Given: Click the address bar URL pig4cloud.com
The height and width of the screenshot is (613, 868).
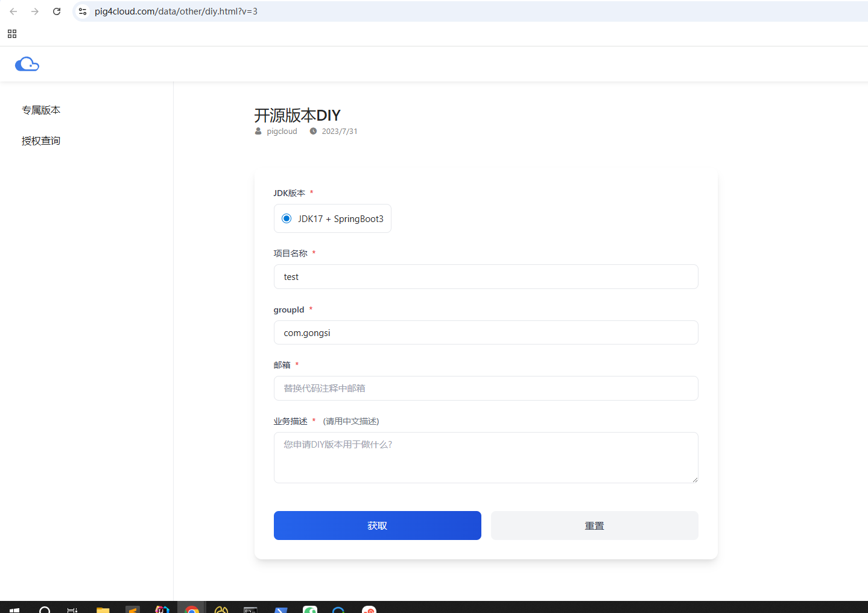Looking at the screenshot, I should [x=176, y=11].
